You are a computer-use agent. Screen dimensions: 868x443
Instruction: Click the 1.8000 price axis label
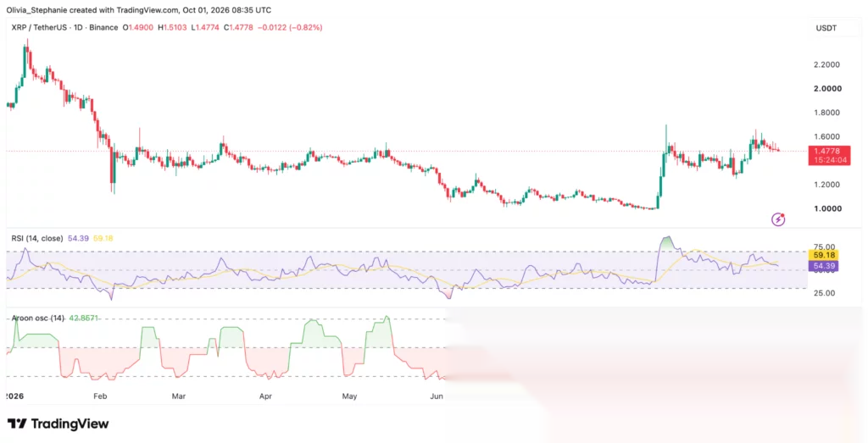point(826,113)
